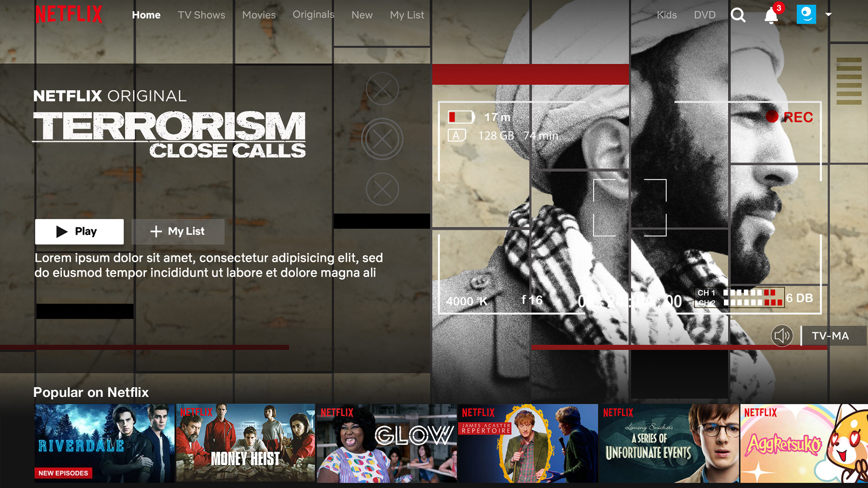Open the Originals menu item
The height and width of the screenshot is (488, 868).
click(313, 14)
